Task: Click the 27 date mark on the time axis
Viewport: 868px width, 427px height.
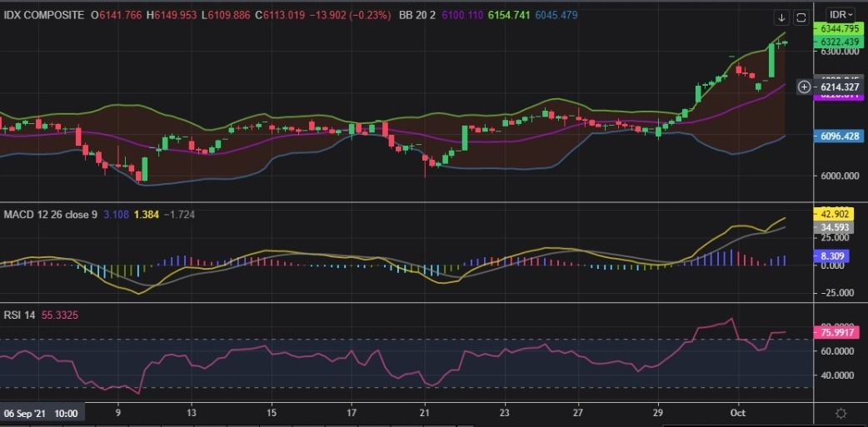Action: tap(578, 414)
